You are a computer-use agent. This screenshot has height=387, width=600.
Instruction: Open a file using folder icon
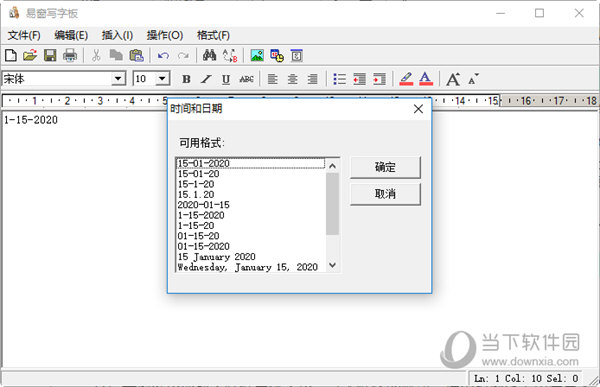click(30, 56)
